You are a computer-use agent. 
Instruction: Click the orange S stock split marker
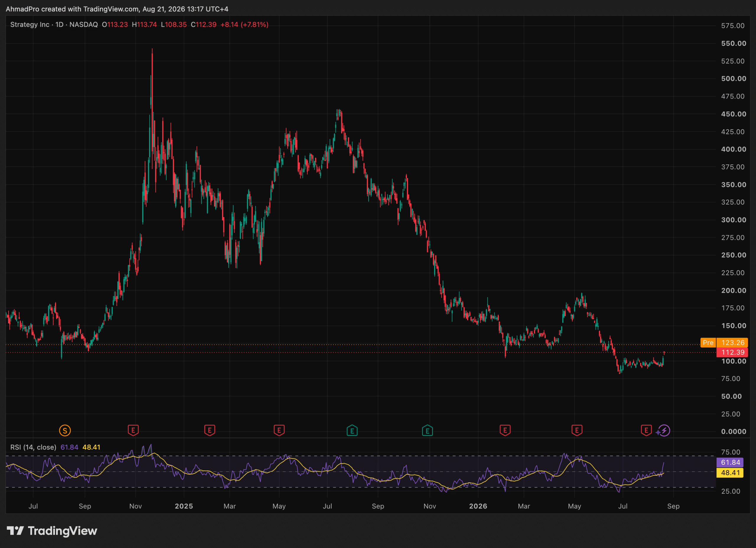(65, 431)
